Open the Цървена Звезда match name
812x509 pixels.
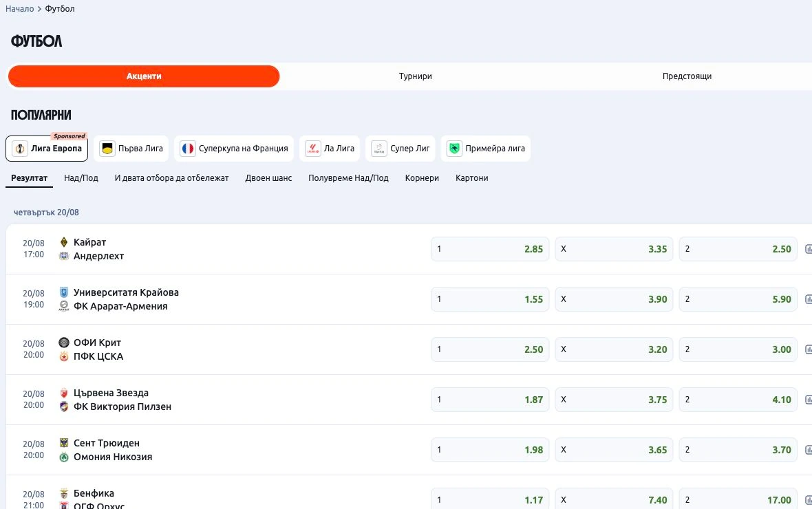tap(111, 393)
